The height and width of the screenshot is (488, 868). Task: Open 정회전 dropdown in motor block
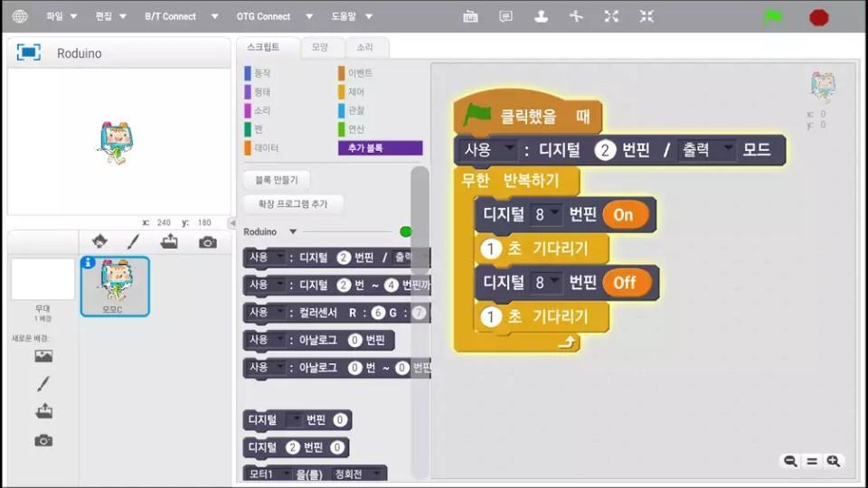[357, 474]
